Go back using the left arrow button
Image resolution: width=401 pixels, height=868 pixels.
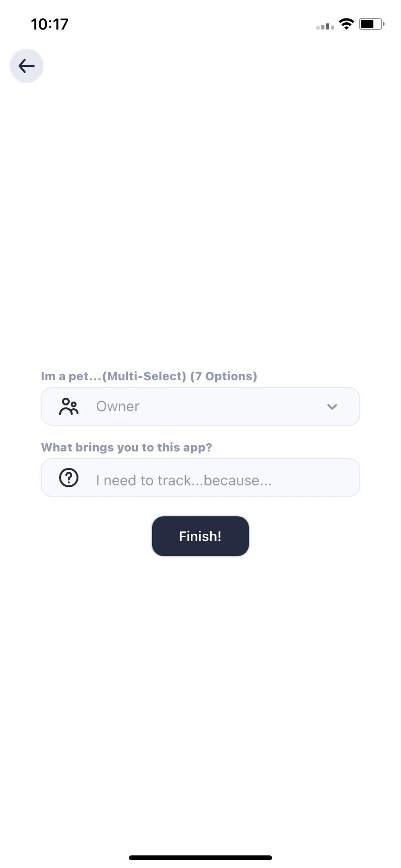(x=27, y=66)
